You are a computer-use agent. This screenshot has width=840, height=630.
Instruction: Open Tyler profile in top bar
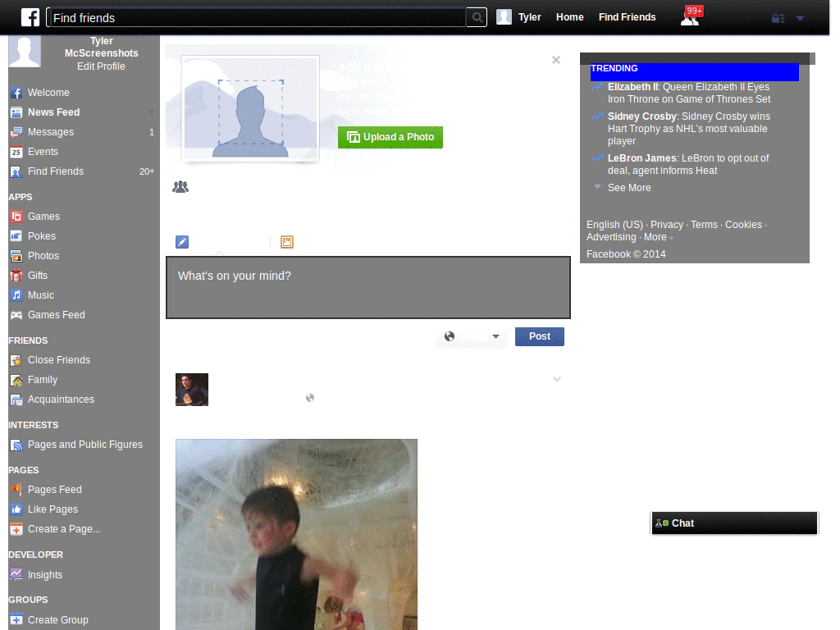pyautogui.click(x=529, y=17)
